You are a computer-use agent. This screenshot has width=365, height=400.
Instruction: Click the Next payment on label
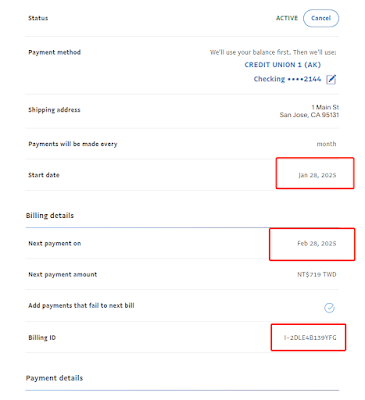click(55, 243)
